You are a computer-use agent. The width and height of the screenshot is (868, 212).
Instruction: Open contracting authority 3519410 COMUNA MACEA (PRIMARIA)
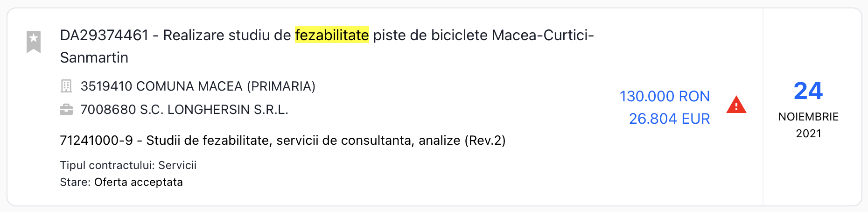[198, 86]
